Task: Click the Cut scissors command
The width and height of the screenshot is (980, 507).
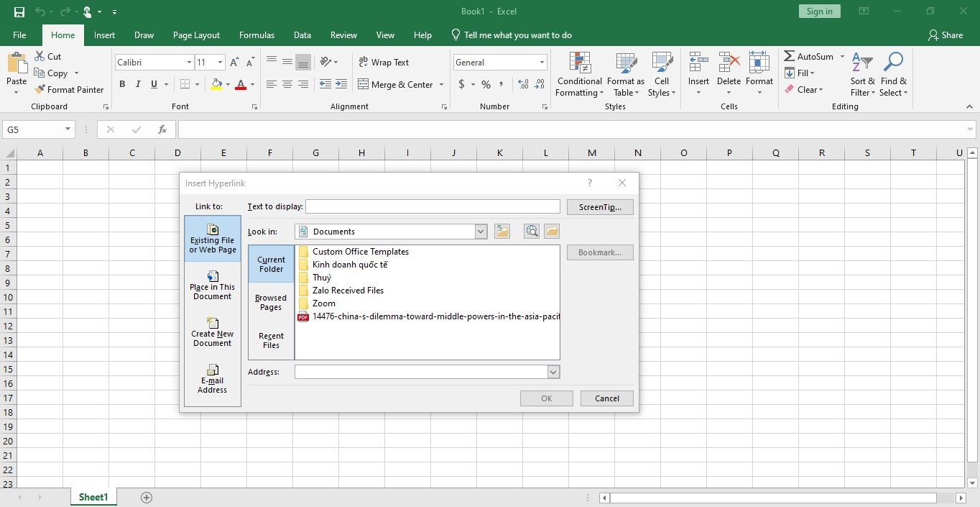Action: 47,57
